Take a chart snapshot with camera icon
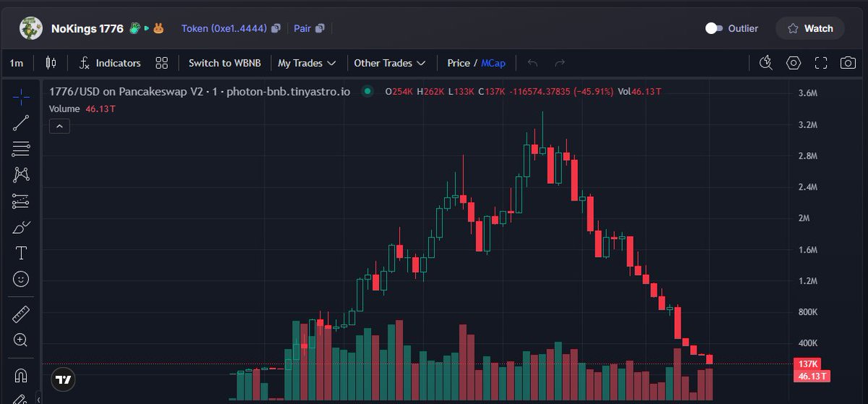The height and width of the screenshot is (404, 868). [x=848, y=63]
